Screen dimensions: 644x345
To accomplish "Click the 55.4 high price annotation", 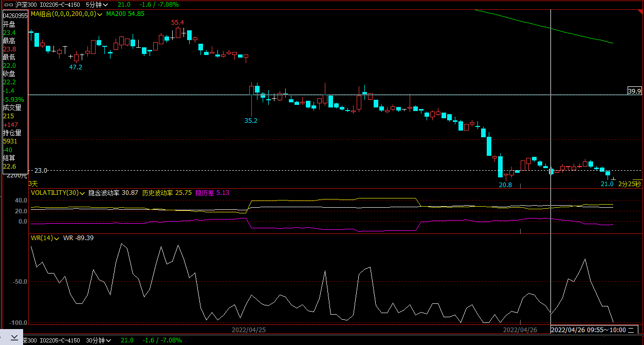I will click(x=177, y=23).
